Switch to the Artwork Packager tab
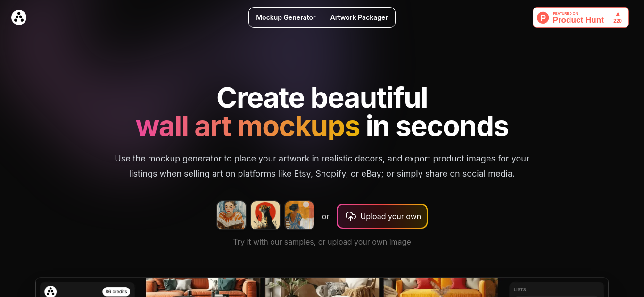 click(x=359, y=17)
